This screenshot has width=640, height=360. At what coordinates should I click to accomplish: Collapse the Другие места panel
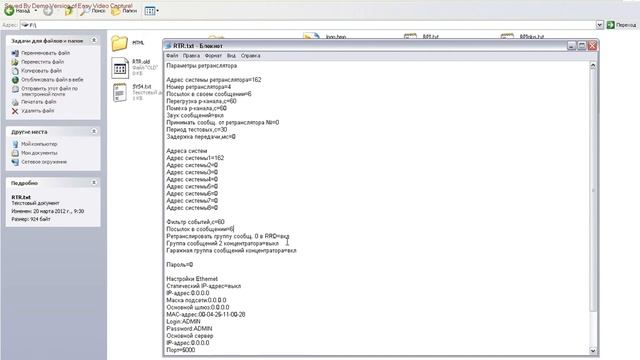pyautogui.click(x=93, y=131)
